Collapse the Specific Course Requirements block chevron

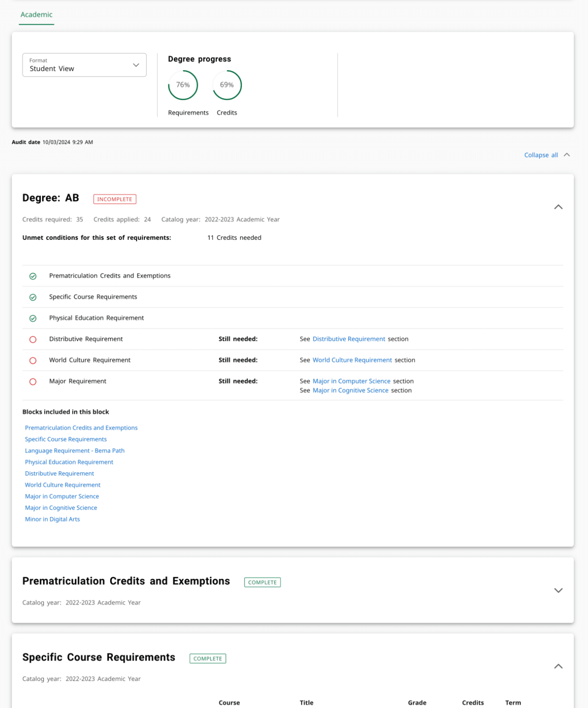pos(558,666)
